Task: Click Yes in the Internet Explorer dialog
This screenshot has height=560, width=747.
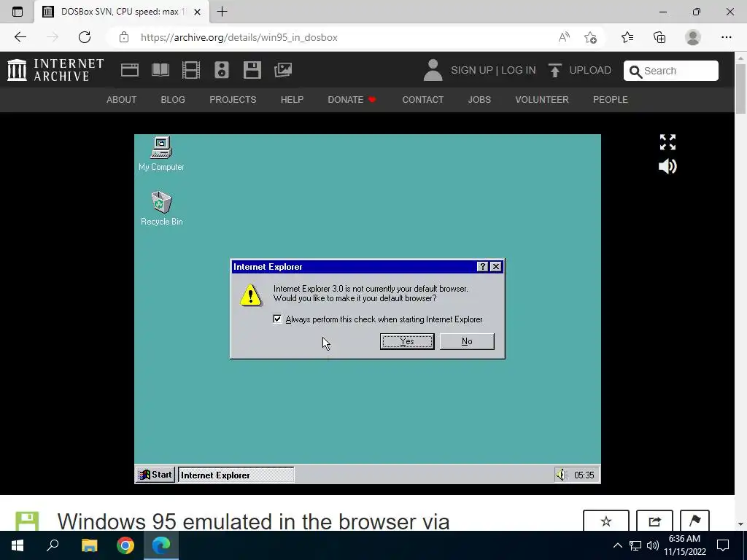Action: tap(407, 341)
